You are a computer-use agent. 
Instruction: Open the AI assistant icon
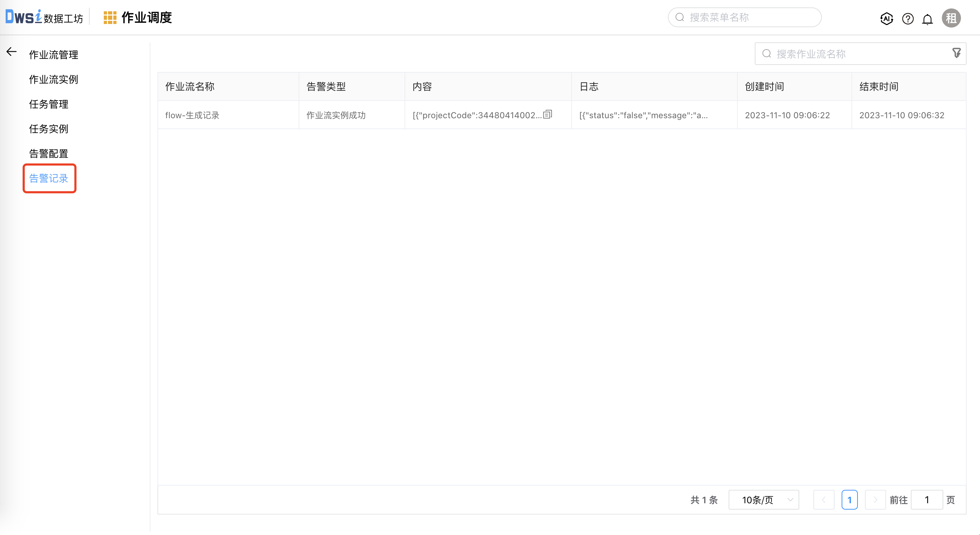coord(886,19)
